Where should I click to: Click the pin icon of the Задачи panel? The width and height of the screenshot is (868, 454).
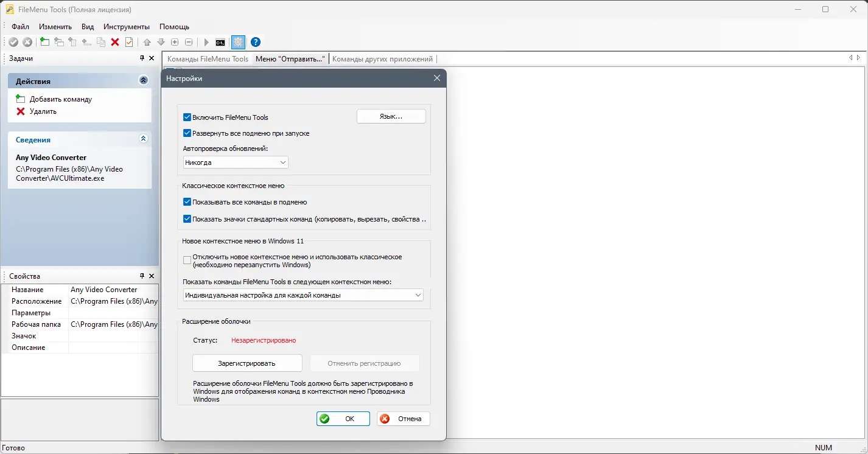[142, 58]
